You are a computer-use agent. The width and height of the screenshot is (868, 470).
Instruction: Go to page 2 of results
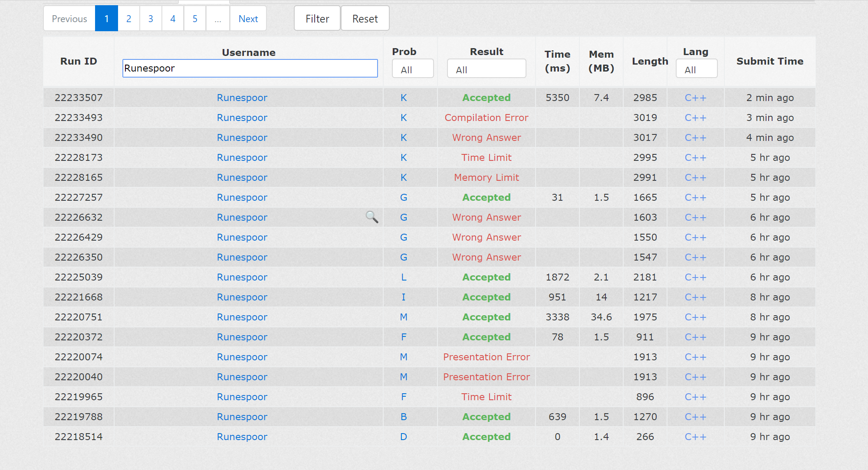click(x=128, y=19)
